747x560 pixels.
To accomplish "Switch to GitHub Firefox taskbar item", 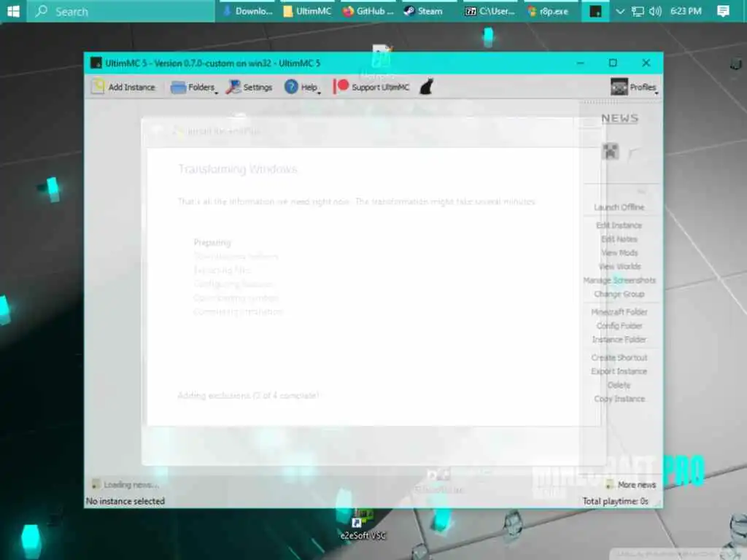I will tap(368, 11).
